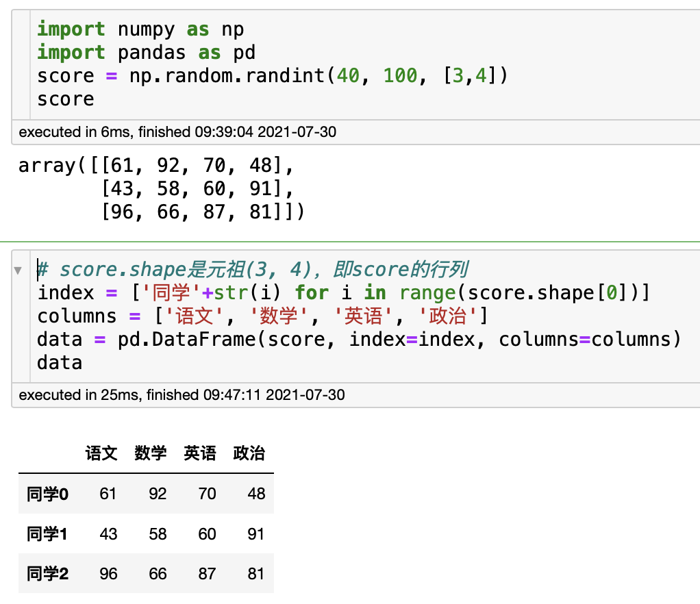Click the lone 'score' line in first cell
The height and width of the screenshot is (604, 700).
click(66, 99)
